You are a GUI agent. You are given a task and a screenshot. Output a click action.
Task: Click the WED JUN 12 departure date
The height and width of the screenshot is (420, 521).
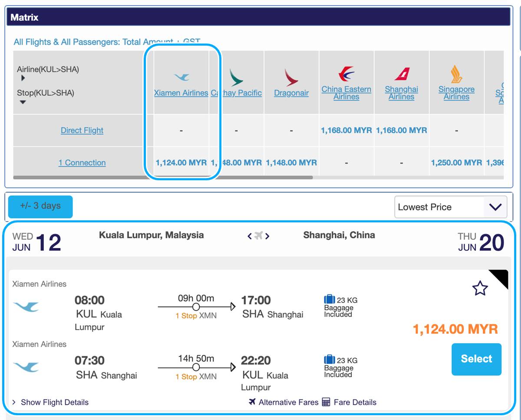[37, 242]
